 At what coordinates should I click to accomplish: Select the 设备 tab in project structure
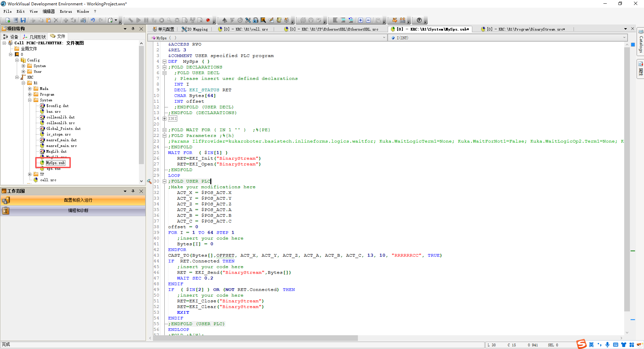(x=11, y=37)
